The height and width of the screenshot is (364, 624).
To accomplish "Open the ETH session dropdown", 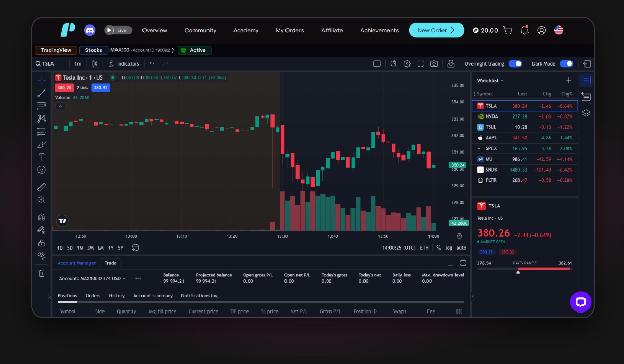I will tap(424, 248).
